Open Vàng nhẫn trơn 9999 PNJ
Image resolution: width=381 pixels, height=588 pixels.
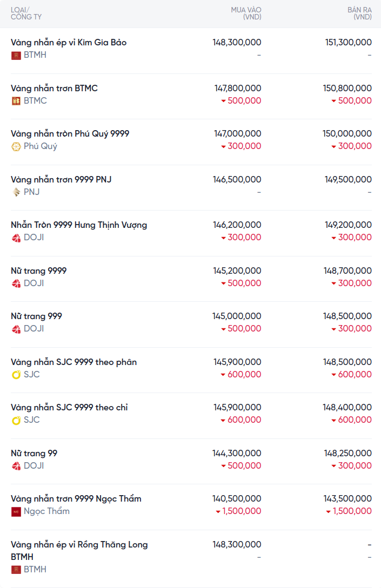click(61, 180)
